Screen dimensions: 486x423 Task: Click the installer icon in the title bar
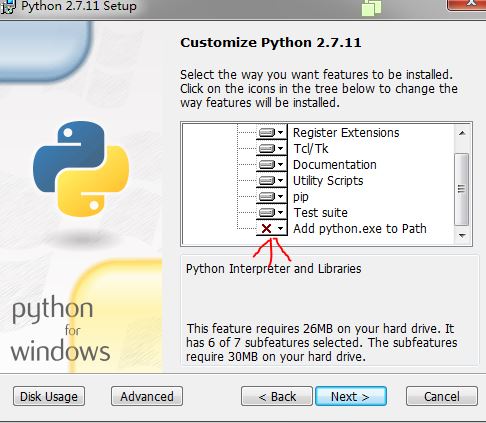click(7, 7)
